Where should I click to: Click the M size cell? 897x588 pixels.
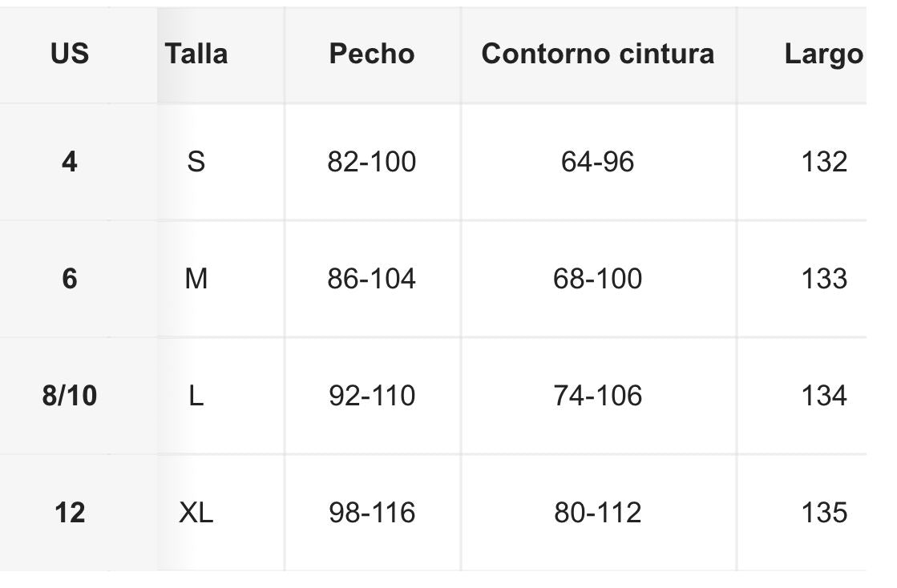click(x=196, y=279)
